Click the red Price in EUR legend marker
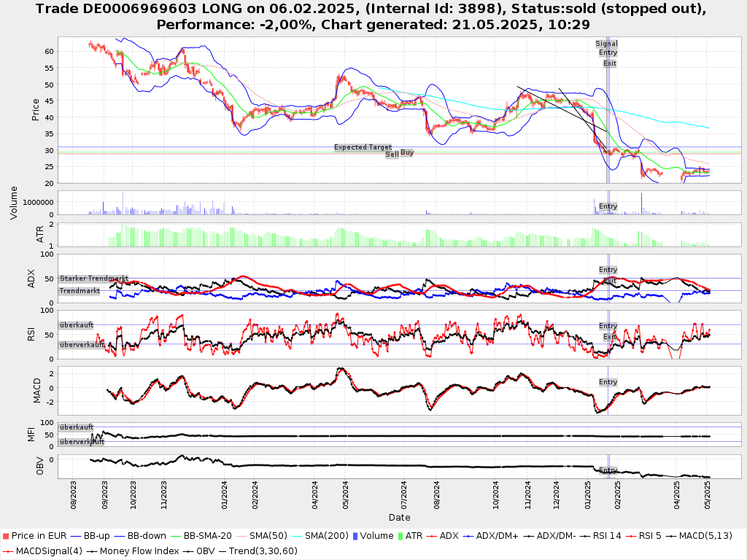This screenshot has height=560, width=747. 5,536
